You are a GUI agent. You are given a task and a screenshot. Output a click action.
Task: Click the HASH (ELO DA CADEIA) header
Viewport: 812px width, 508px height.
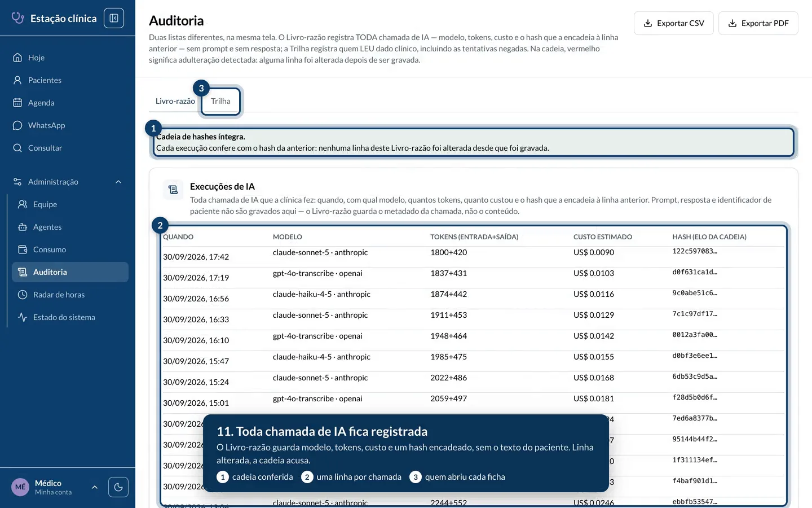coord(709,237)
